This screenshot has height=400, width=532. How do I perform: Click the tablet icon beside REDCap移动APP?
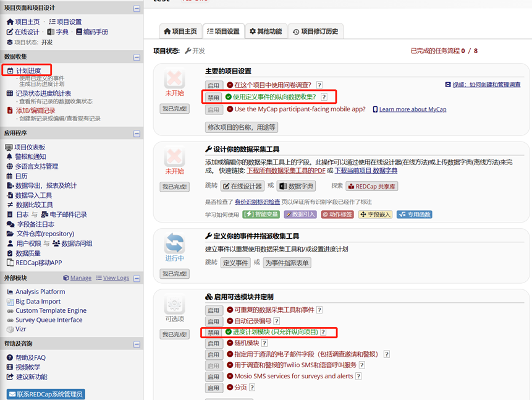(10, 263)
